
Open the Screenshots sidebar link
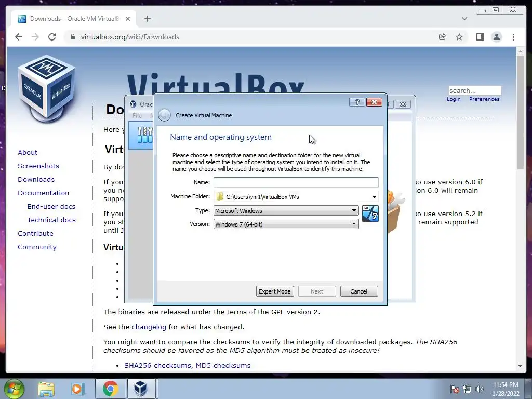38,166
